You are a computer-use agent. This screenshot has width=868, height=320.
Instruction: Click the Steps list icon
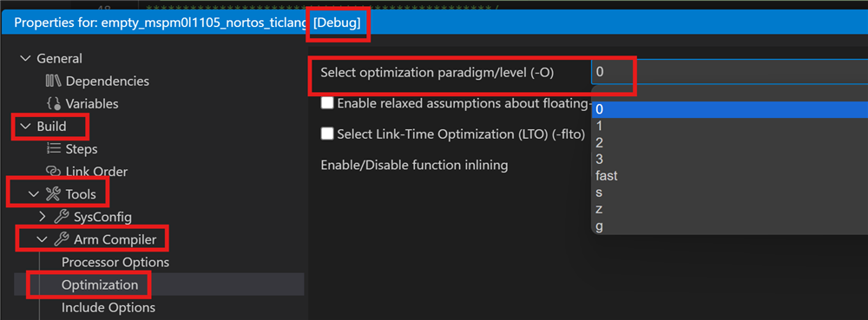tap(54, 148)
